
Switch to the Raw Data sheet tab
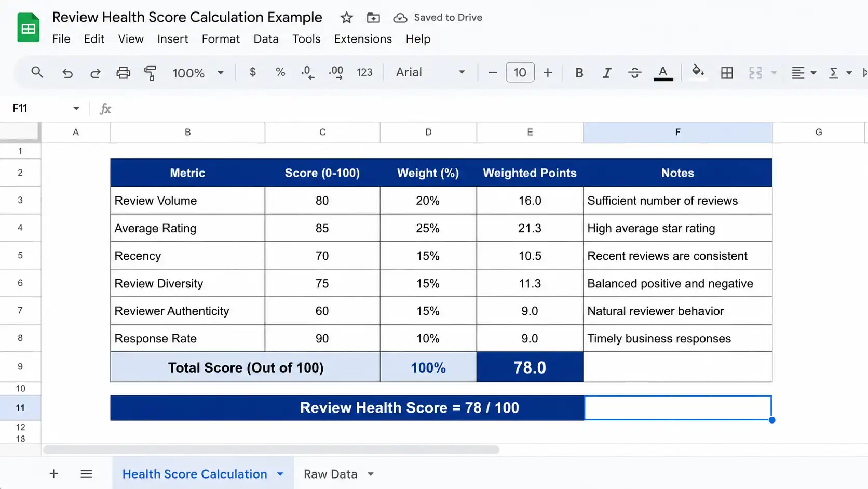click(331, 474)
